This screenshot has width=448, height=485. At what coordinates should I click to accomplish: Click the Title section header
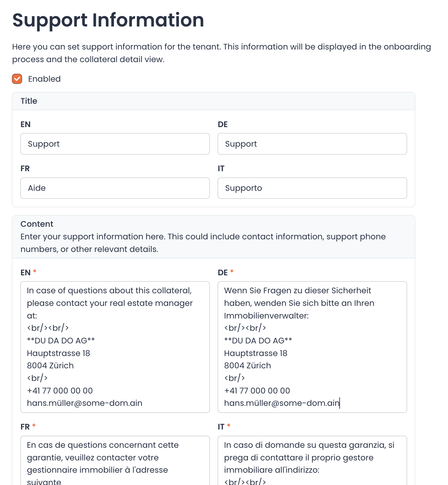point(29,101)
